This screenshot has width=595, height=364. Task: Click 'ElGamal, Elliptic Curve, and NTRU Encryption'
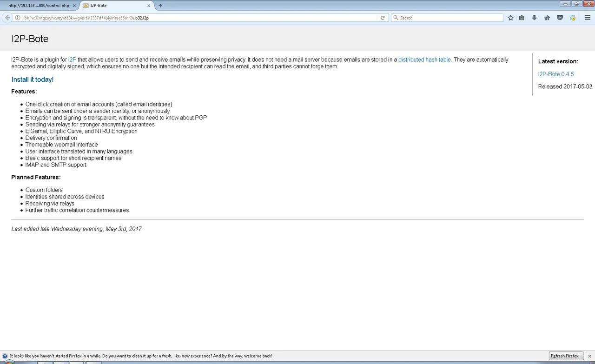(x=81, y=131)
